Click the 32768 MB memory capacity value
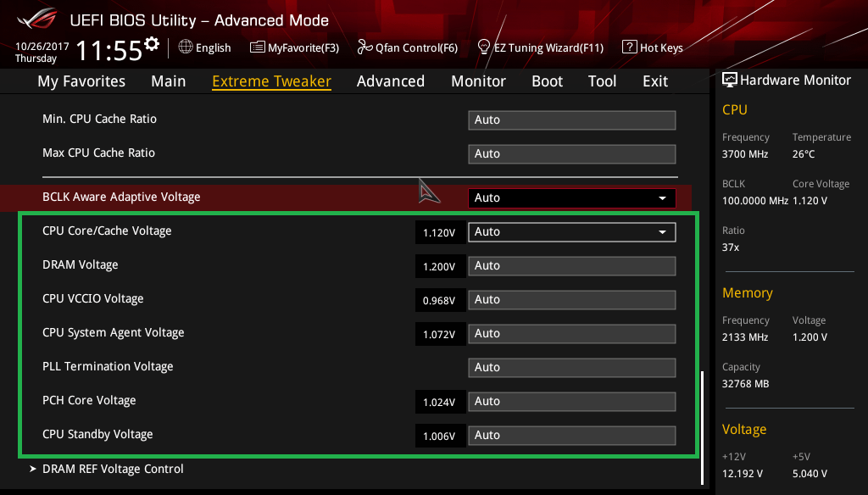 (x=746, y=384)
